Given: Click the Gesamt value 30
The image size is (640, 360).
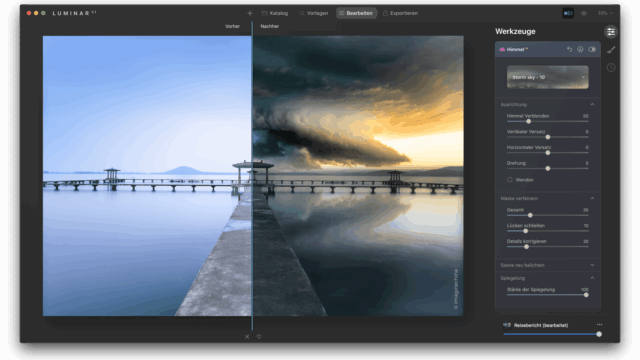Looking at the screenshot, I should click(586, 210).
